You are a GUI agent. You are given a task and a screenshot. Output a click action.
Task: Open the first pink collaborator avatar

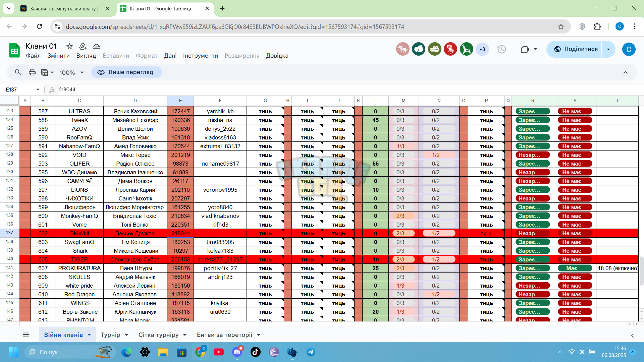click(x=402, y=49)
